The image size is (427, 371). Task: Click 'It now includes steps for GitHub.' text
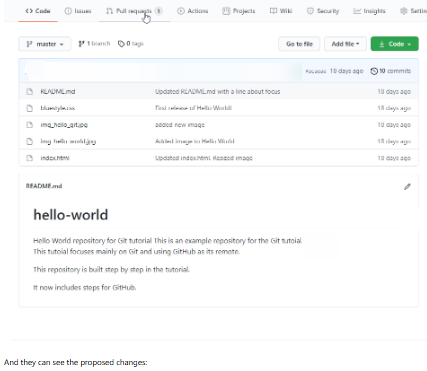point(85,287)
